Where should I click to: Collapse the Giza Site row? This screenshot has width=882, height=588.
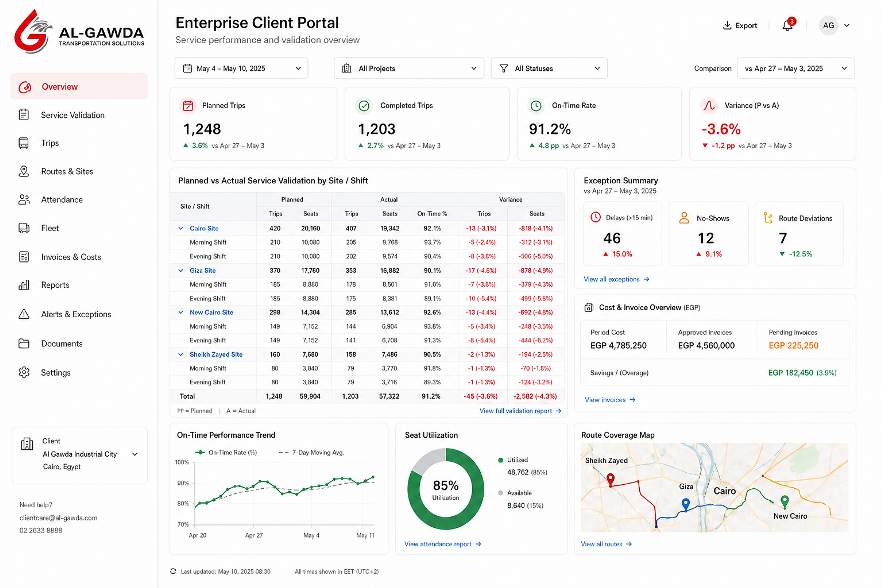click(x=181, y=270)
